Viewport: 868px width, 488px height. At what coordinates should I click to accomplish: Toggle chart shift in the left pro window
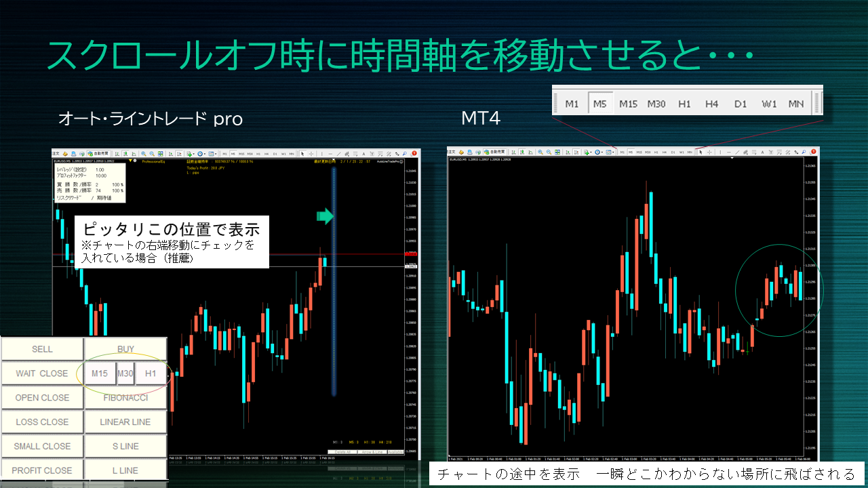point(178,154)
